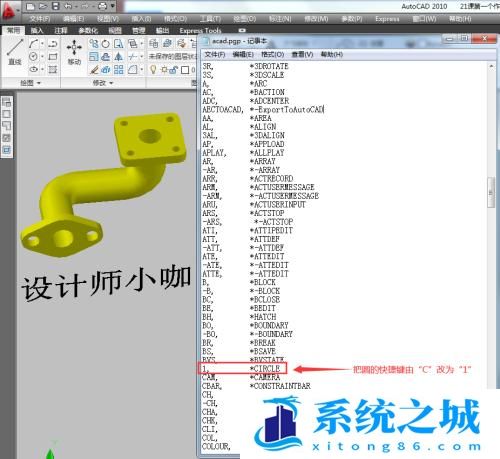The height and width of the screenshot is (459, 500).
Task: Expand the 修改 panel dropdown
Action: 103,83
